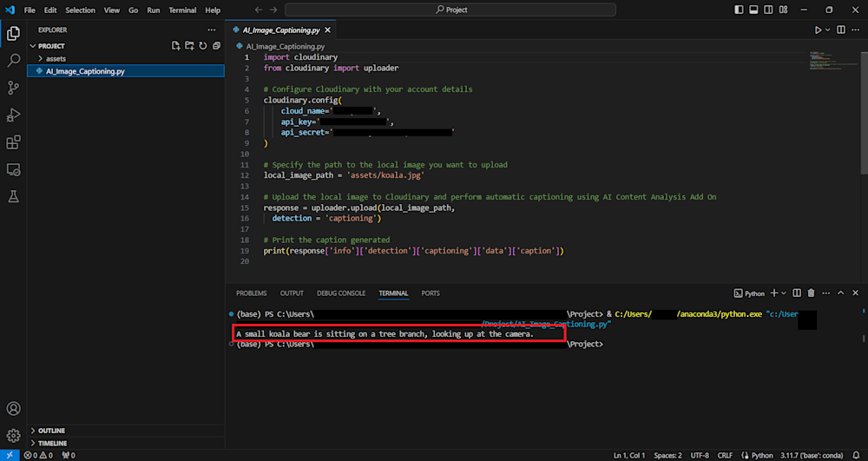Split the terminal
This screenshot has height=461, width=868.
tap(797, 293)
